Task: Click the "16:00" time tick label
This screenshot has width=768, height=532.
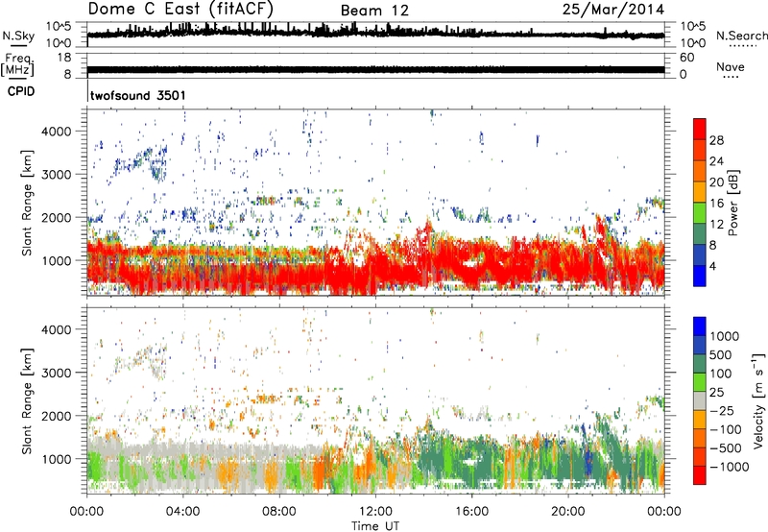Action: pos(471,512)
